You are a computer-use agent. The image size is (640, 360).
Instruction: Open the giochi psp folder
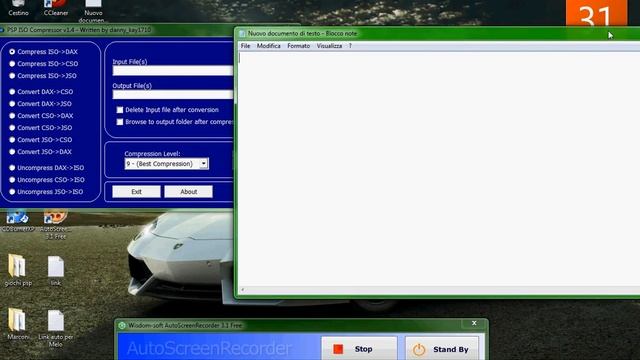(x=18, y=270)
